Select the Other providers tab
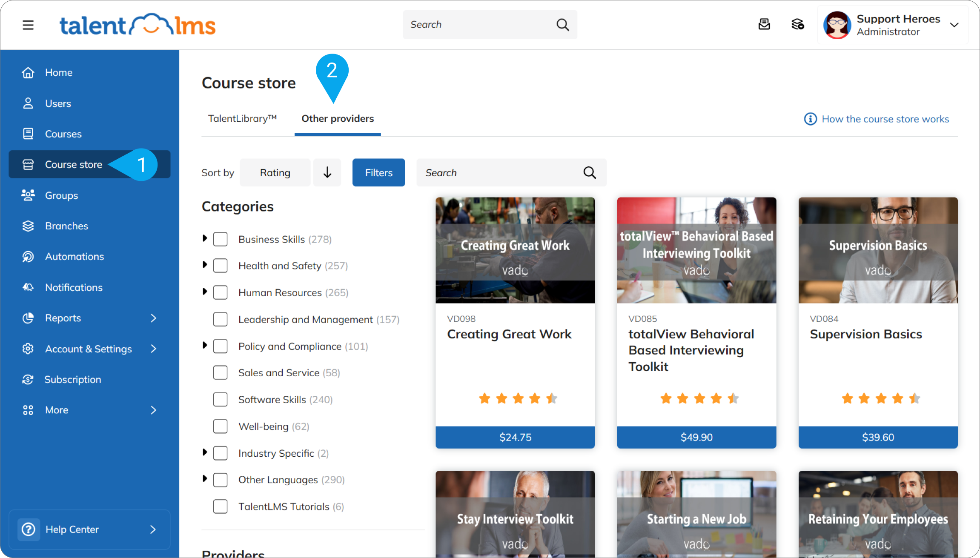The height and width of the screenshot is (558, 980). (337, 119)
